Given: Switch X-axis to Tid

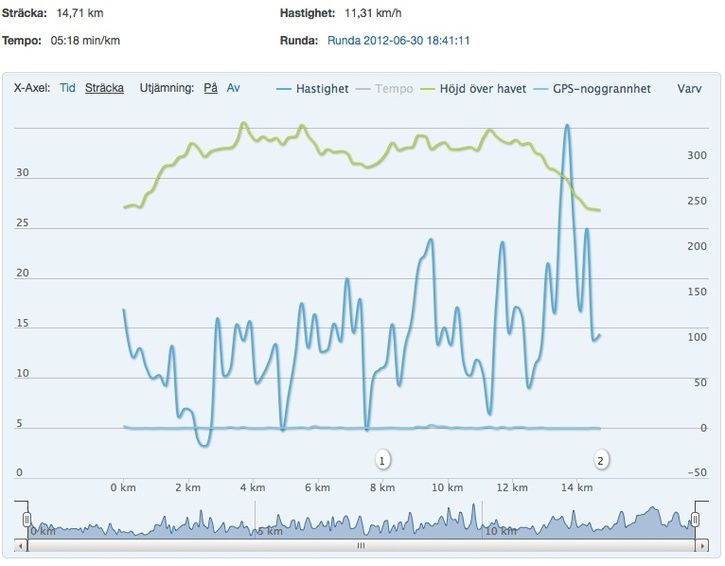Looking at the screenshot, I should tap(68, 88).
